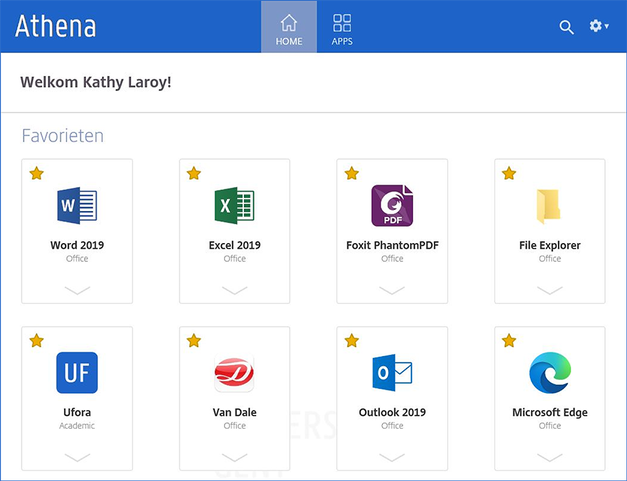
Task: Launch the Word 2019 app icon
Action: pos(77,206)
